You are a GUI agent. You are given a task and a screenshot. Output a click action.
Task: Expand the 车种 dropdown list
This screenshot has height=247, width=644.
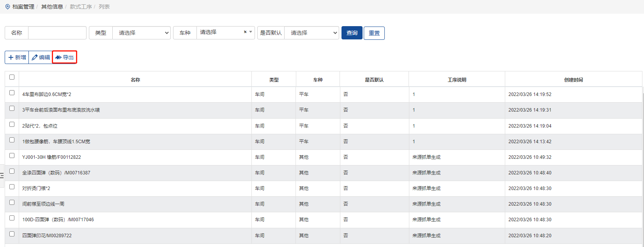tap(251, 32)
